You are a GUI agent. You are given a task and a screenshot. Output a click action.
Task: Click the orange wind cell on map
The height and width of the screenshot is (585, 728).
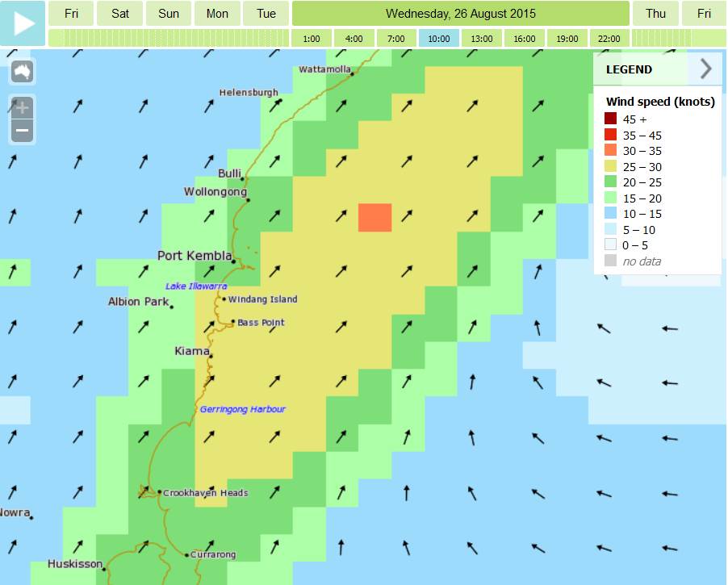point(374,218)
